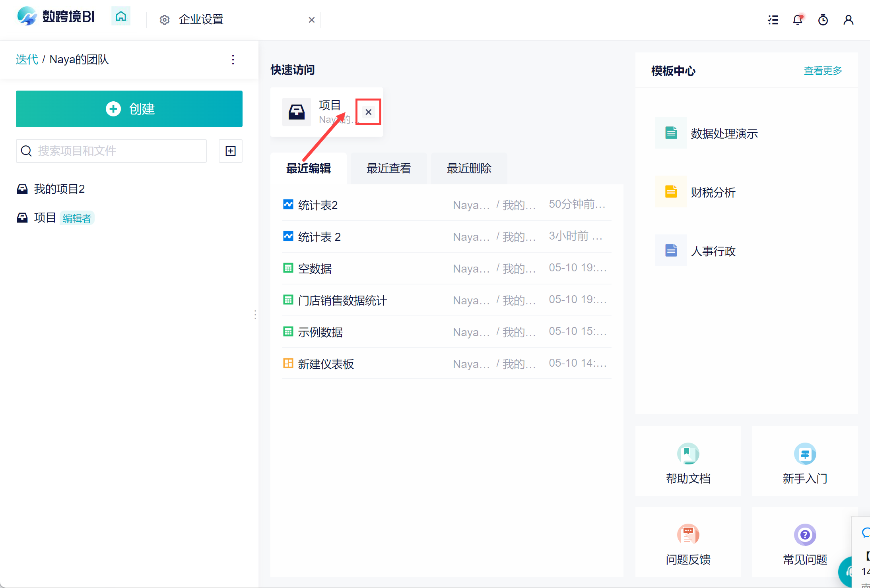The width and height of the screenshot is (870, 588).
Task: Open the team three-dot menu
Action: 233,60
